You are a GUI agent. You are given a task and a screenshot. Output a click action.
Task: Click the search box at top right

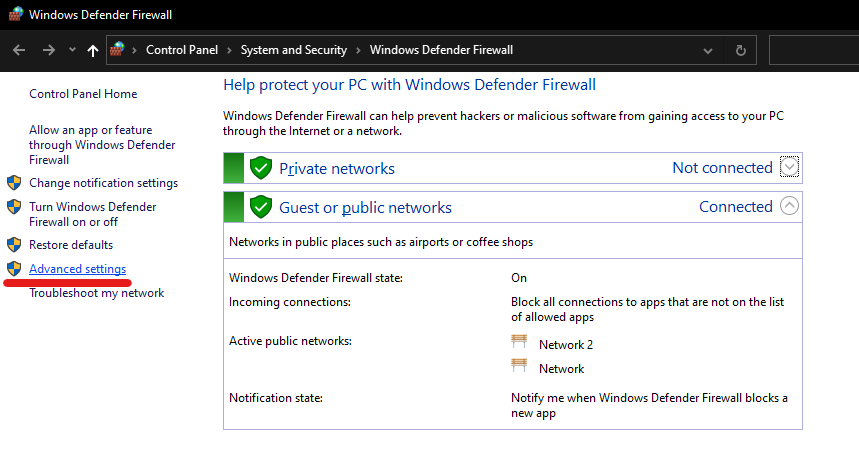[x=813, y=50]
